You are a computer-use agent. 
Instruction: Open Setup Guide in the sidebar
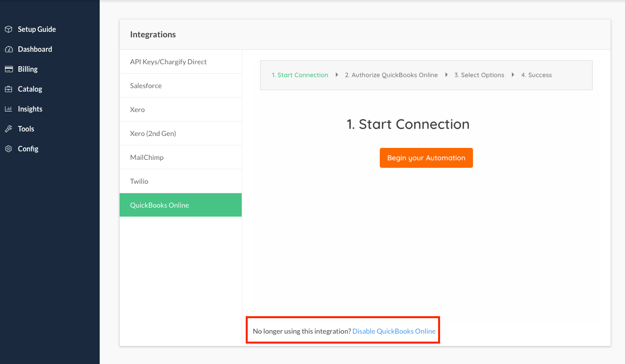(x=37, y=29)
